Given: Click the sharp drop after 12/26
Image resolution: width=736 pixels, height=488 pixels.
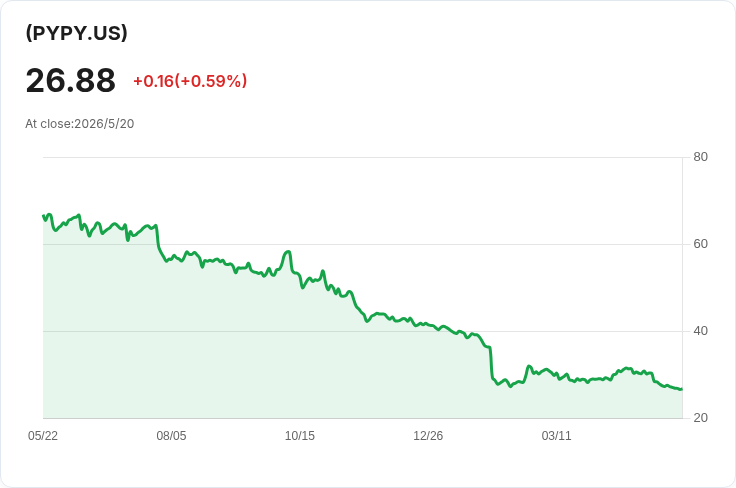Looking at the screenshot, I should click(491, 362).
